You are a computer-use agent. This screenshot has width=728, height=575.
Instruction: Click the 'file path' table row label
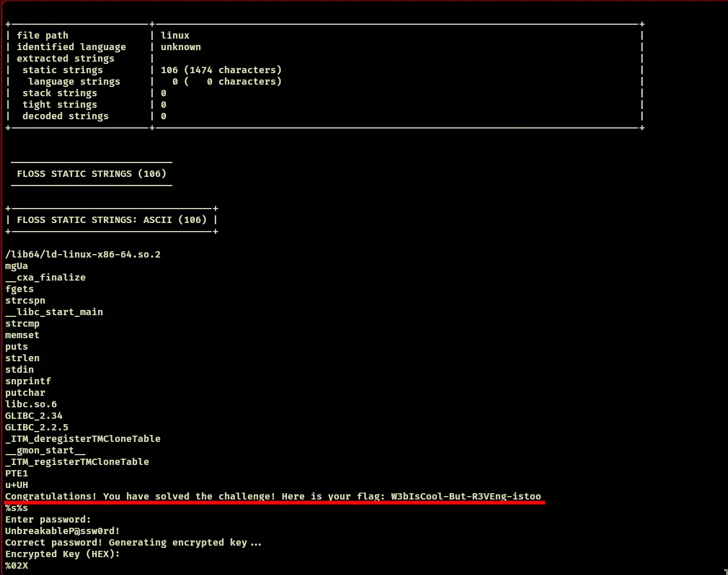(42, 35)
